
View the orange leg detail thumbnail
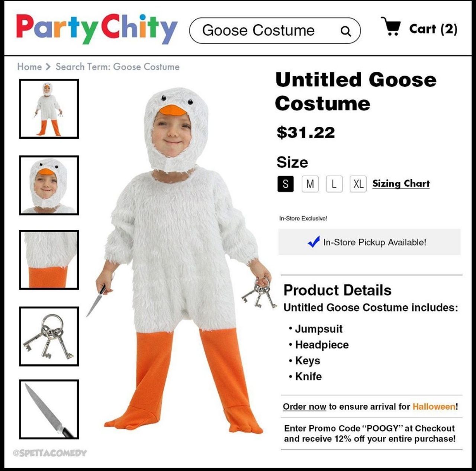point(49,260)
